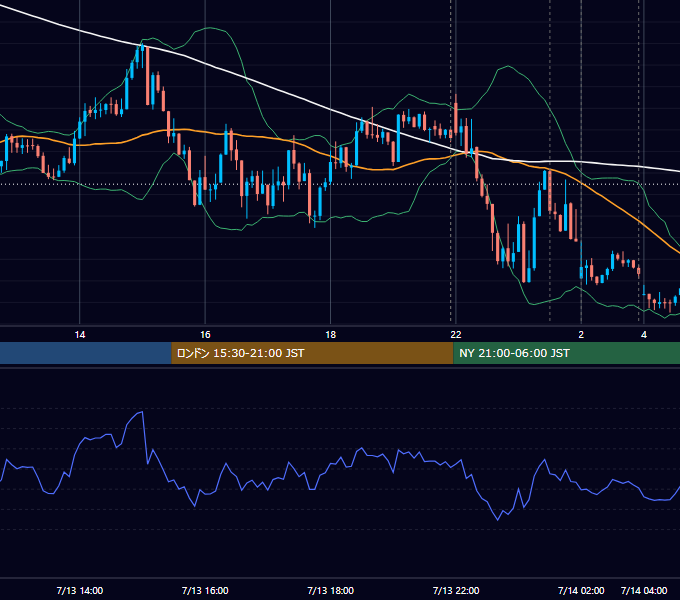This screenshot has width=680, height=600.
Task: Click the 7/13 16:00 date label
Action: click(205, 590)
